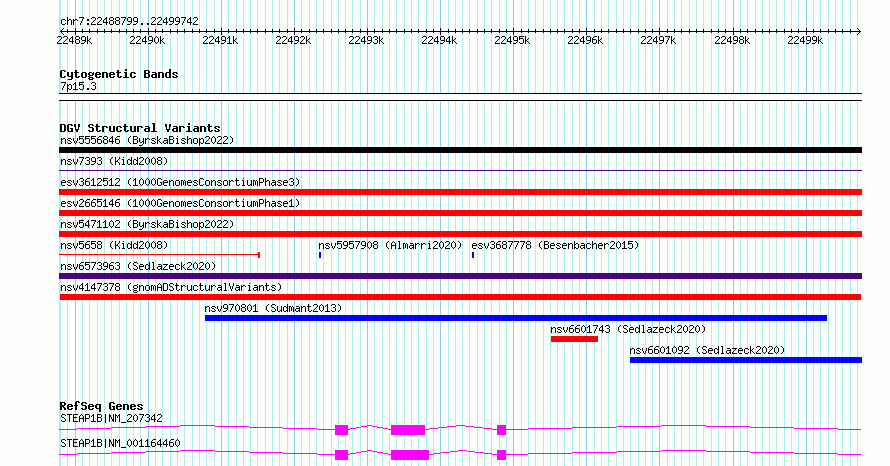Click the 22491k ruler tick label

tap(220, 40)
